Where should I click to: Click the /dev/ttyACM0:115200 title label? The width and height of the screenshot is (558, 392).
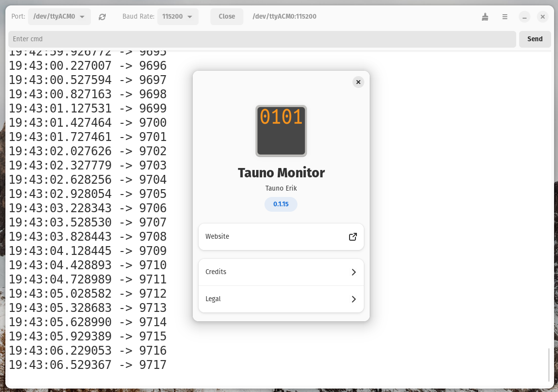[284, 17]
